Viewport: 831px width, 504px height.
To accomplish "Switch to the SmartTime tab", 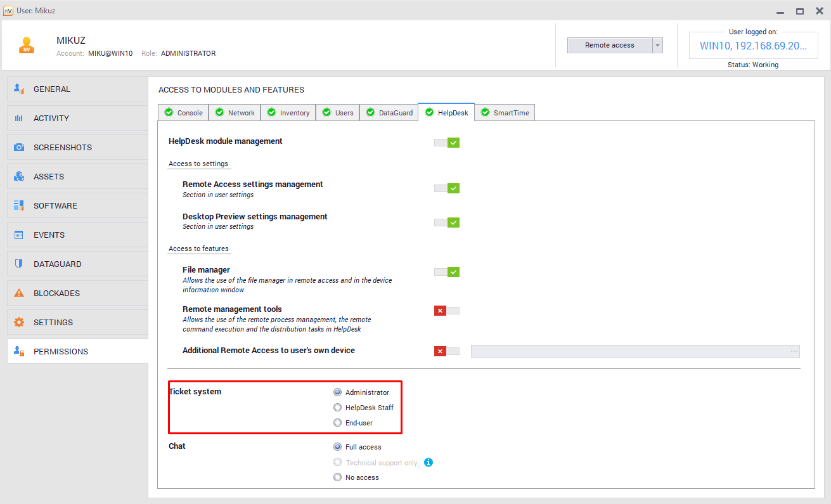I will point(505,113).
